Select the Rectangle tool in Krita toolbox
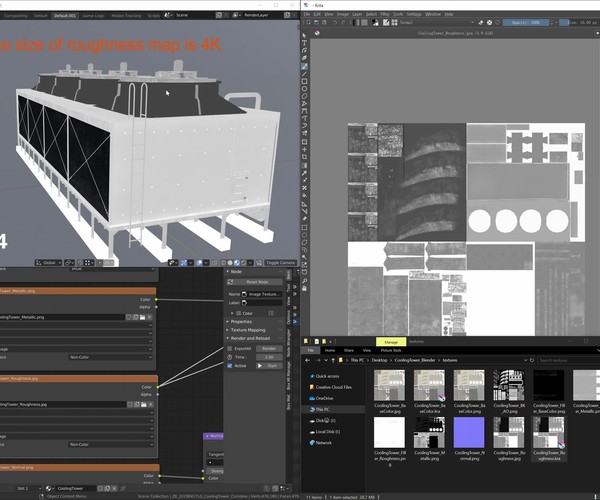Viewport: 600px width, 500px height. (305, 81)
